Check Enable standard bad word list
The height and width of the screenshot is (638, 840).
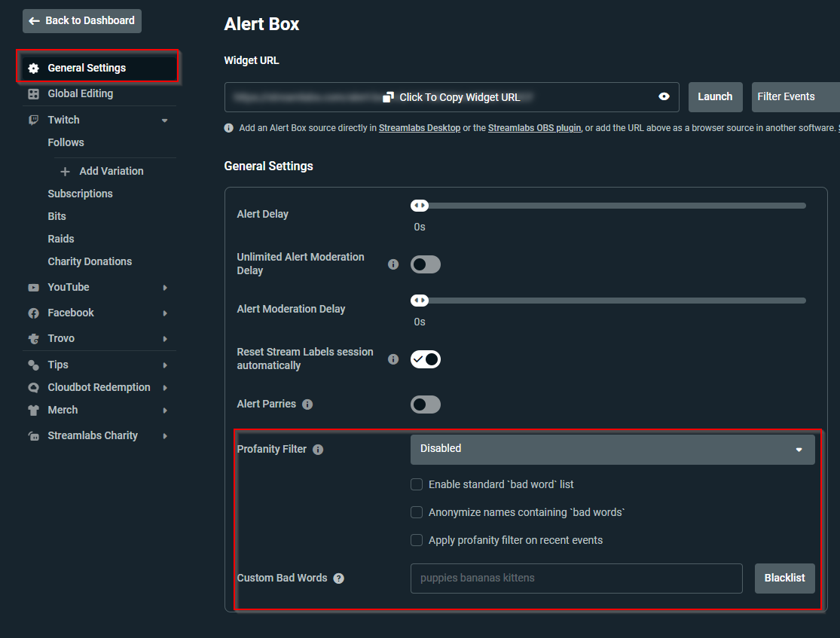[x=417, y=484]
